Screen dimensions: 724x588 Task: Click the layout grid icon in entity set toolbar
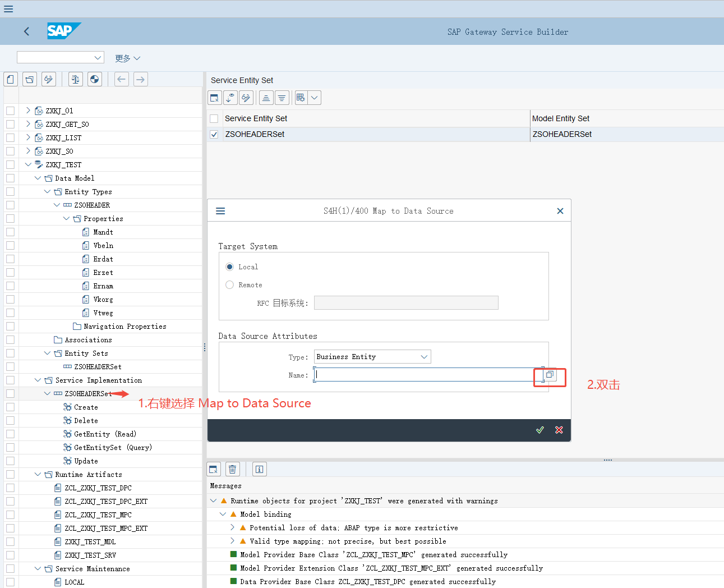[301, 98]
